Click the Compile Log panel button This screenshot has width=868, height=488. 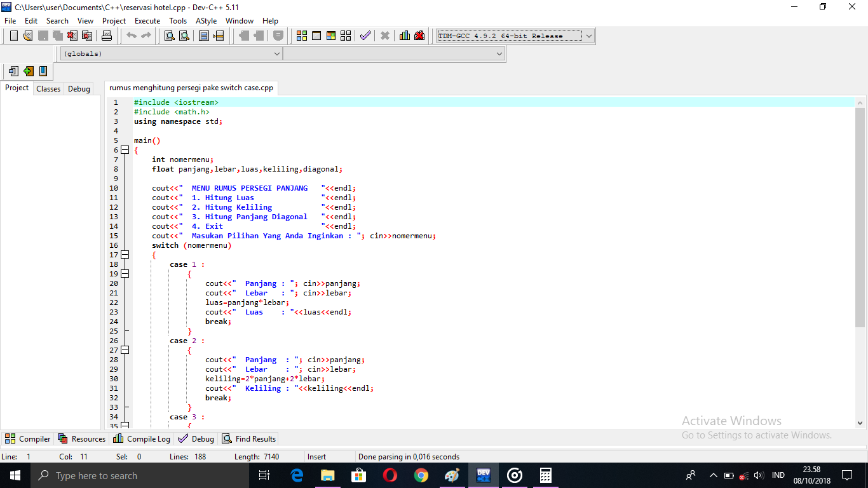pyautogui.click(x=141, y=438)
